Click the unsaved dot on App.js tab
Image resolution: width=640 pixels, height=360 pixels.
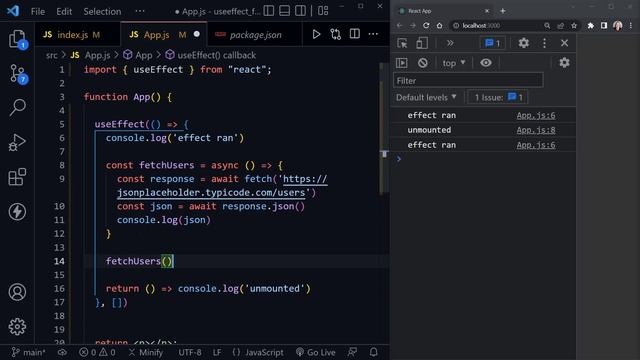coord(197,34)
